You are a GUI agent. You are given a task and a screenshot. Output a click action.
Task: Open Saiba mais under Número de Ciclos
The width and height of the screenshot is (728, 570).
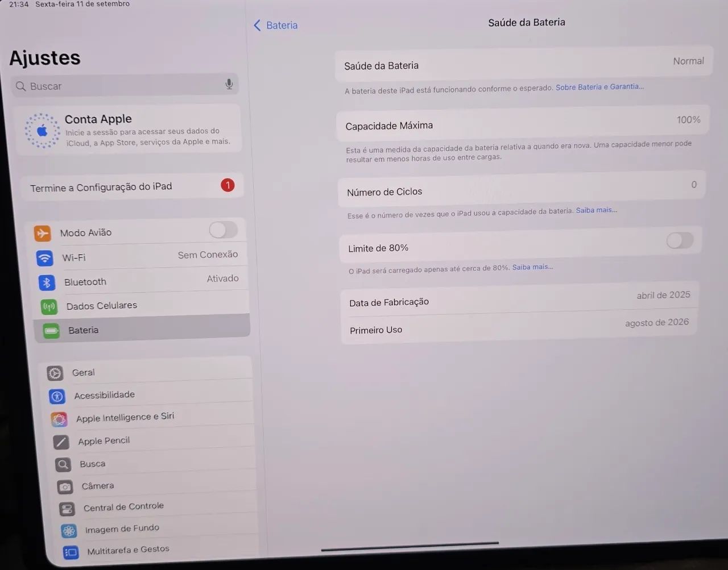pyautogui.click(x=596, y=210)
